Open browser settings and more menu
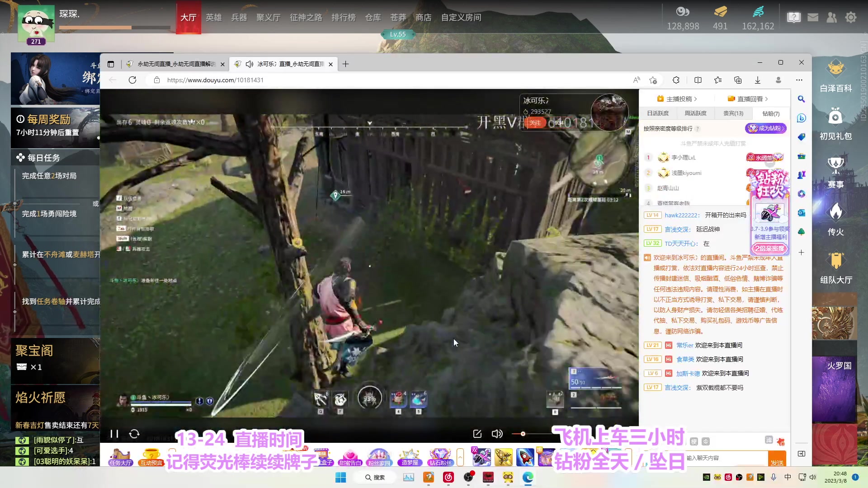Screen dimensions: 868x488 pyautogui.click(x=799, y=80)
